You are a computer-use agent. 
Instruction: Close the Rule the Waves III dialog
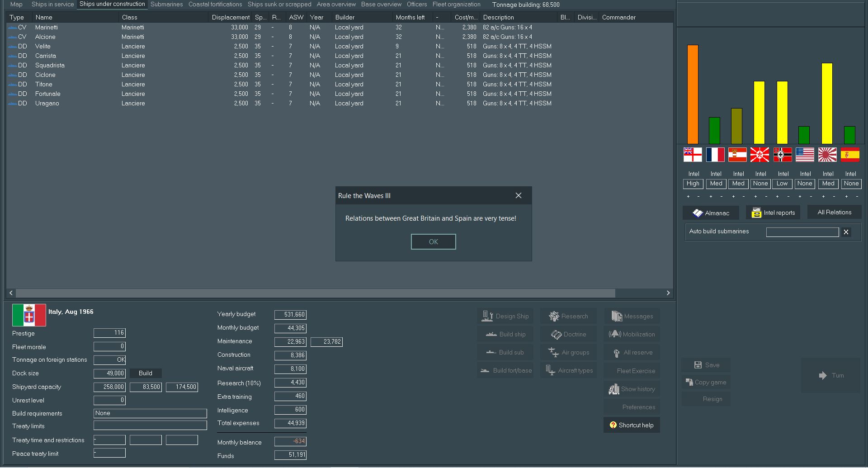click(x=519, y=195)
